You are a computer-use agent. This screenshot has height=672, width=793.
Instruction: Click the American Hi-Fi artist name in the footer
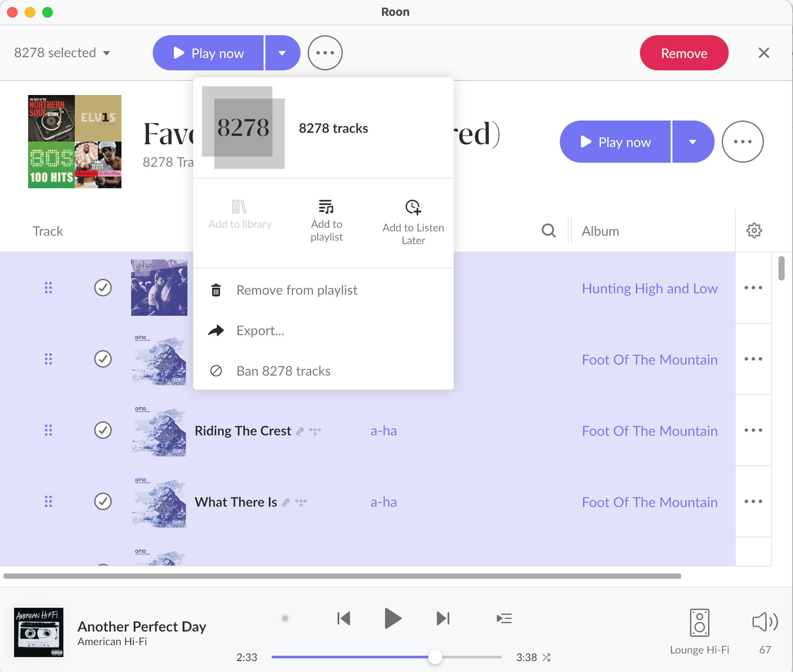(112, 642)
